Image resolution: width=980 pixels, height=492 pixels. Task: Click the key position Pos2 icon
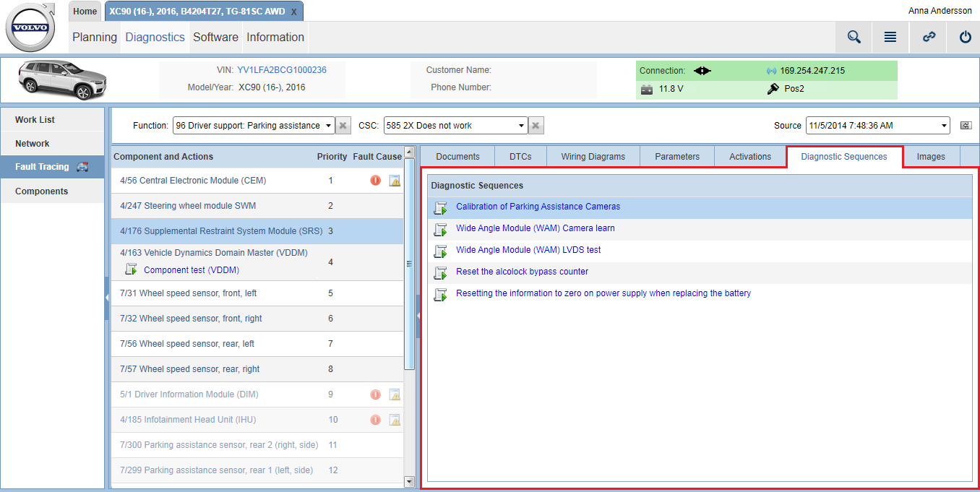coord(773,90)
